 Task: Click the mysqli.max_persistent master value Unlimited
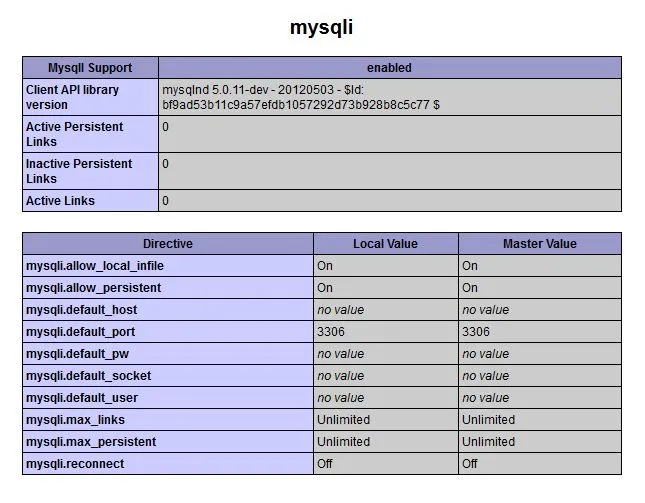pos(488,442)
